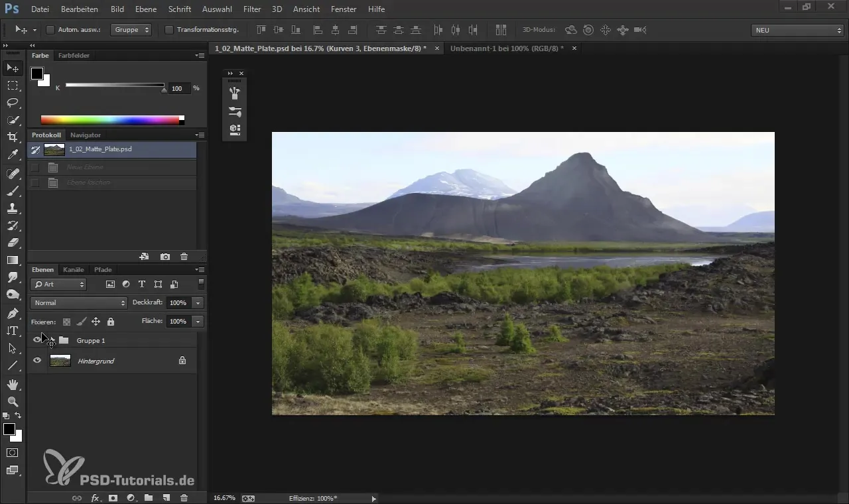The height and width of the screenshot is (504, 849).
Task: Enable the Autom. ausw. checkbox
Action: (50, 30)
